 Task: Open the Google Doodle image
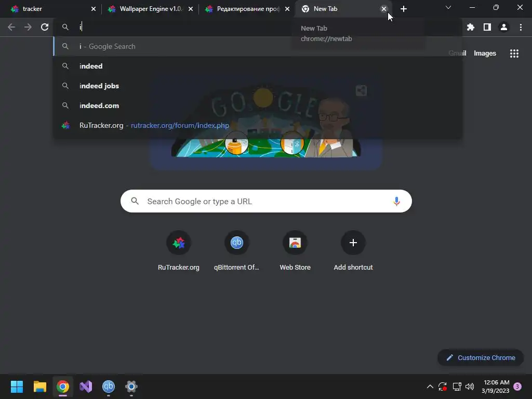[266, 122]
